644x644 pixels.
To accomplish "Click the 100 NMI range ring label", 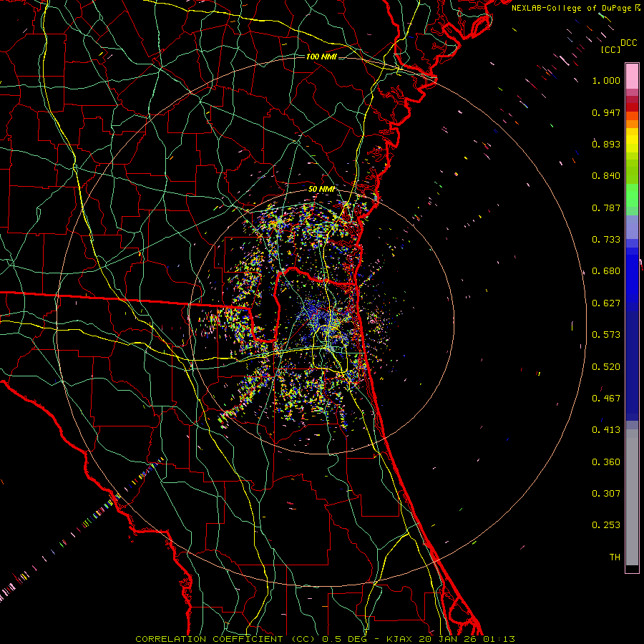I will (321, 57).
